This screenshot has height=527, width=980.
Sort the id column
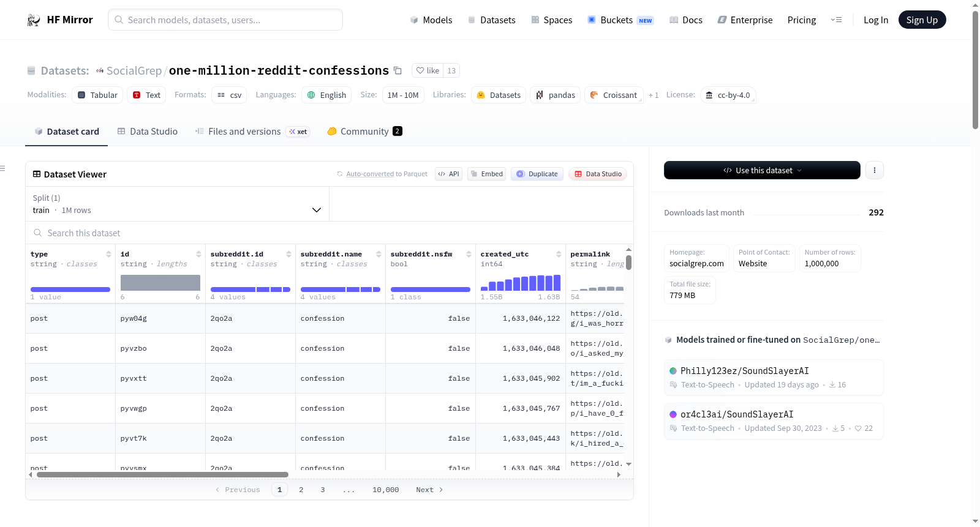(x=198, y=254)
